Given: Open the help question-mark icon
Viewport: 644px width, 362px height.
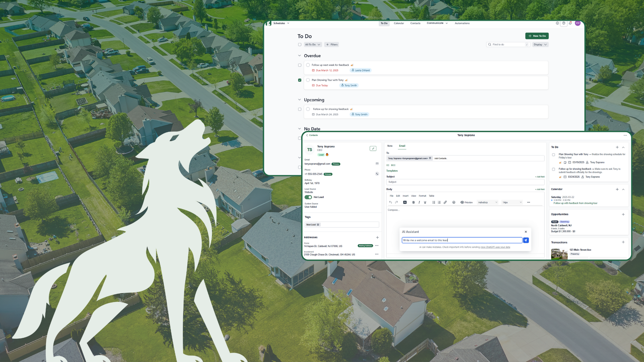Looking at the screenshot, I should point(564,23).
